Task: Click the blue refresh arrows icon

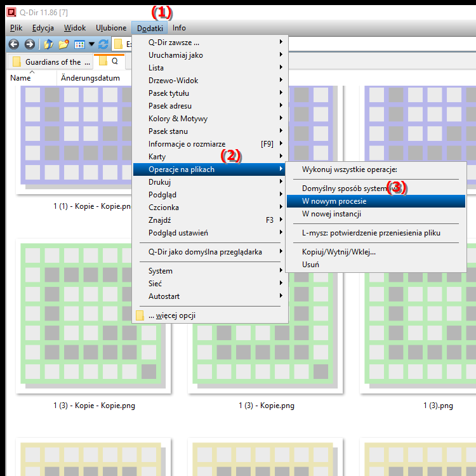Action: click(x=103, y=44)
